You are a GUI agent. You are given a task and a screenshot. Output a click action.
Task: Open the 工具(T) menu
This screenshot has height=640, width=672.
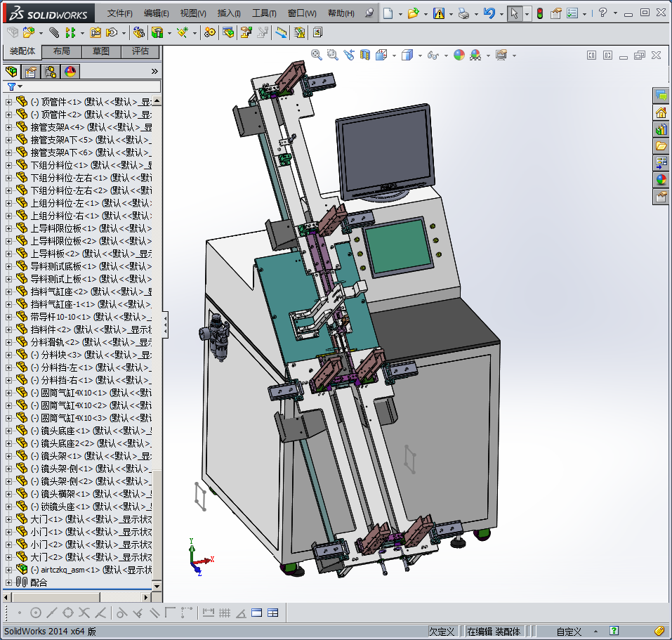click(x=264, y=13)
